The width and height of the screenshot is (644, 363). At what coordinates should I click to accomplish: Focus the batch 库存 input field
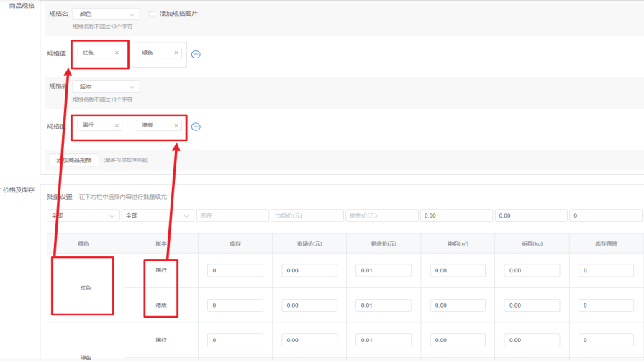(232, 215)
